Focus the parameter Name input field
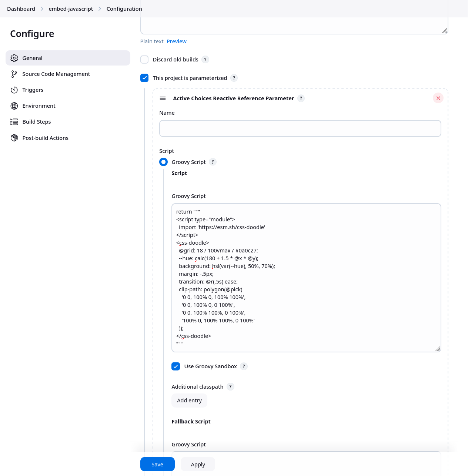 pos(300,128)
